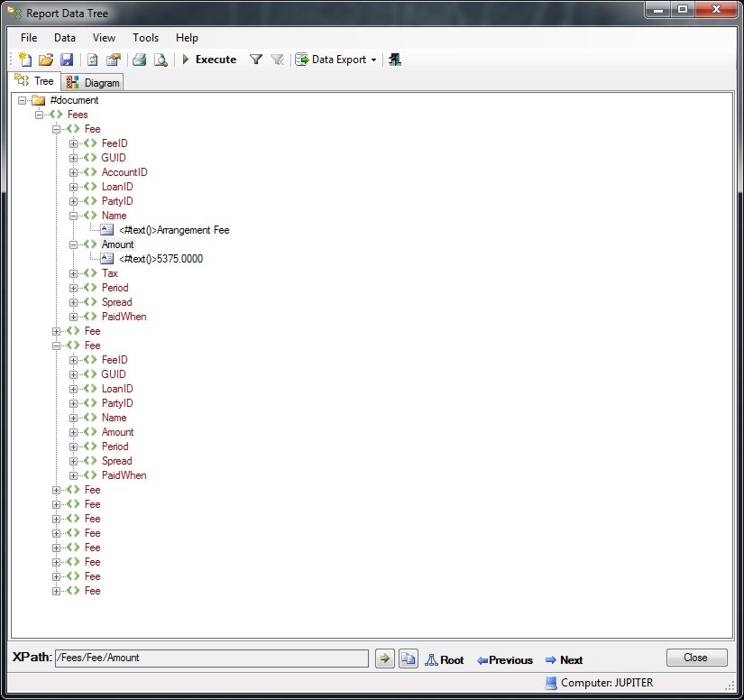Image resolution: width=744 pixels, height=700 pixels.
Task: Click the Open folder toolbar icon
Action: coord(45,60)
